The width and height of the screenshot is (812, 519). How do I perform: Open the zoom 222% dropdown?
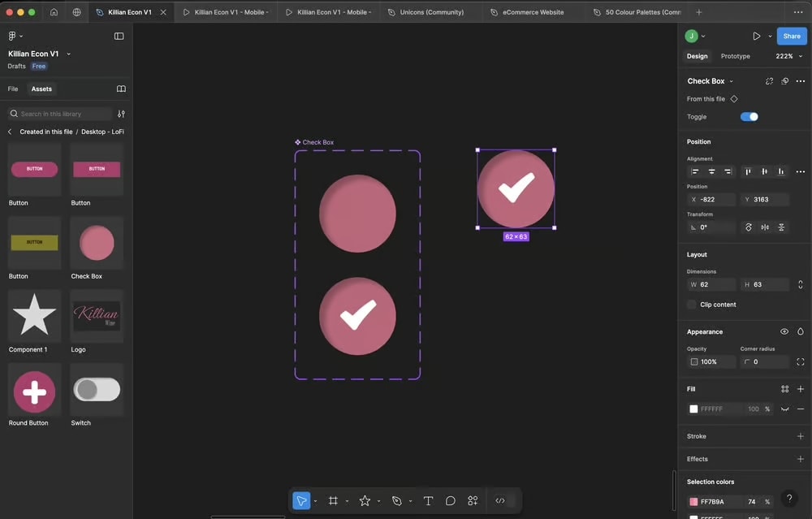pyautogui.click(x=788, y=56)
